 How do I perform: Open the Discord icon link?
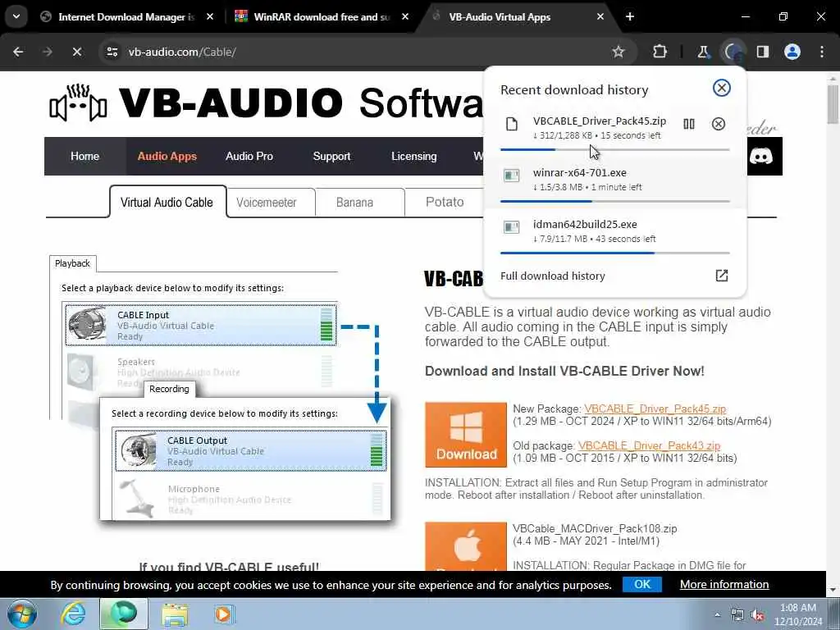pos(760,157)
